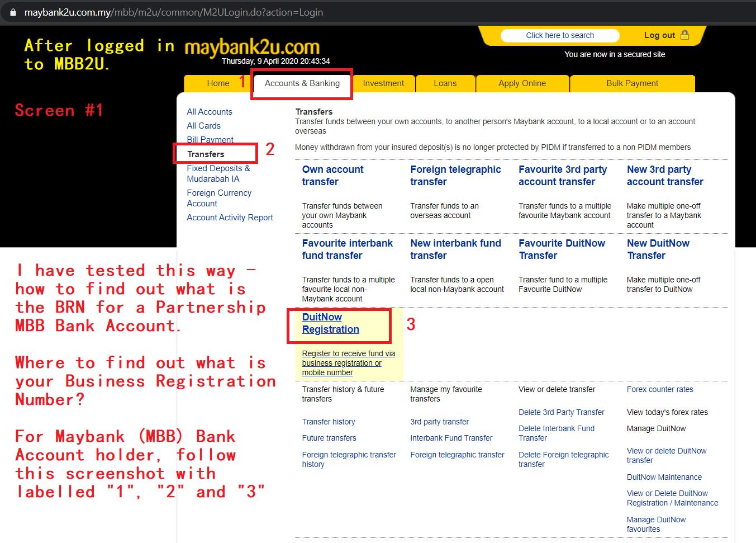This screenshot has height=543, width=756.
Task: Click the 'View or delete transfer' label
Action: pos(557,389)
